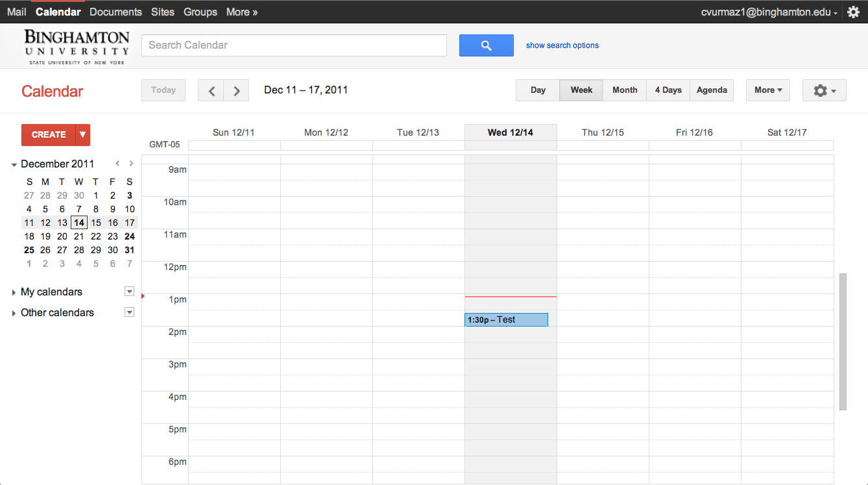
Task: Click the top-right account options gear
Action: click(854, 12)
